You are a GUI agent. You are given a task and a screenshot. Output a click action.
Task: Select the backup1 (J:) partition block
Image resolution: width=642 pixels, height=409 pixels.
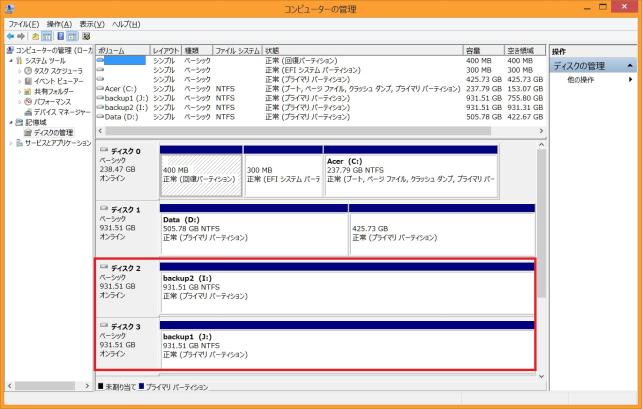[x=347, y=347]
